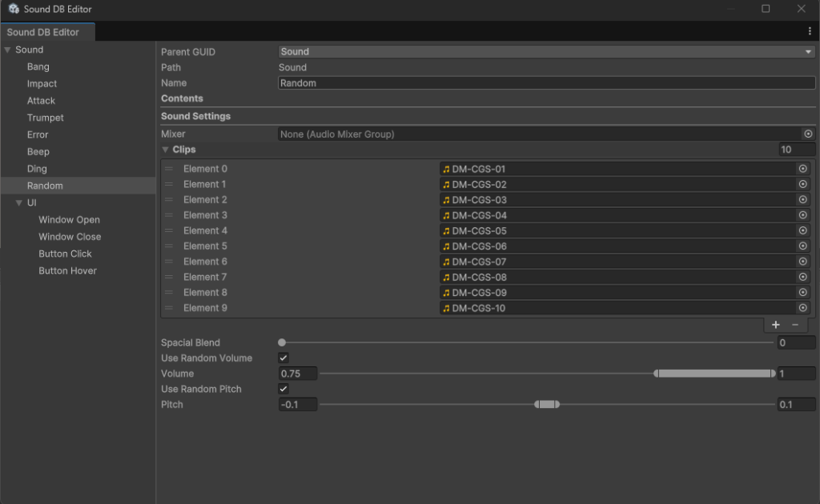
Task: Collapse the UI tree group
Action: [19, 202]
